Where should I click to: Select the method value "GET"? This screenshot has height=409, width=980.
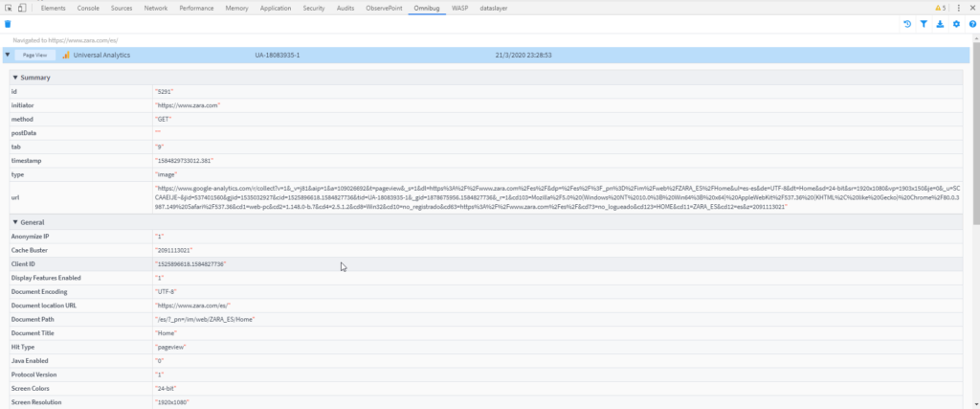point(163,119)
